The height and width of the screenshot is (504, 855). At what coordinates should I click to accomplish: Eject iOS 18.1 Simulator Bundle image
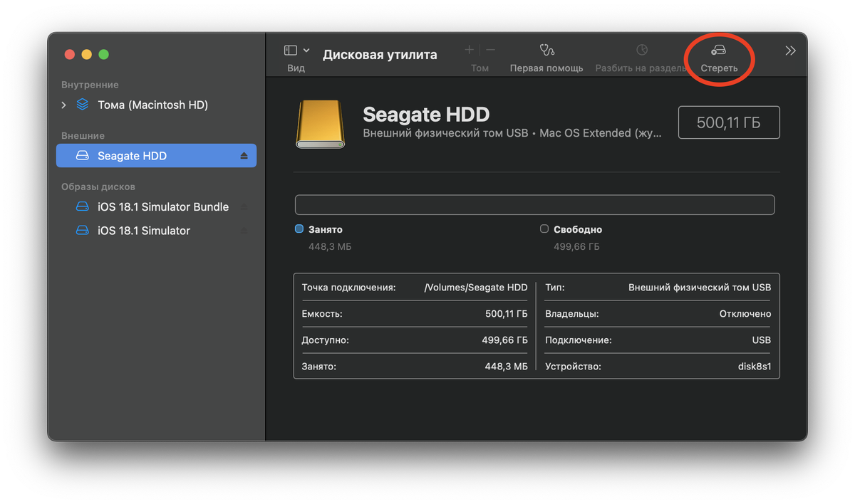tap(244, 207)
